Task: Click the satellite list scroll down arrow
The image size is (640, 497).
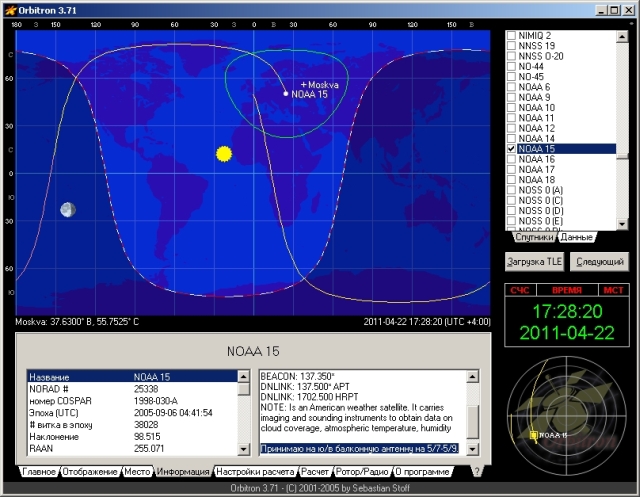Action: click(622, 224)
